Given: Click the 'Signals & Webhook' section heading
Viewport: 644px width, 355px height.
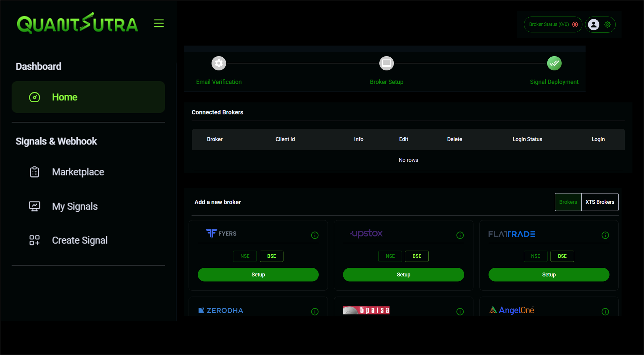Looking at the screenshot, I should 56,141.
